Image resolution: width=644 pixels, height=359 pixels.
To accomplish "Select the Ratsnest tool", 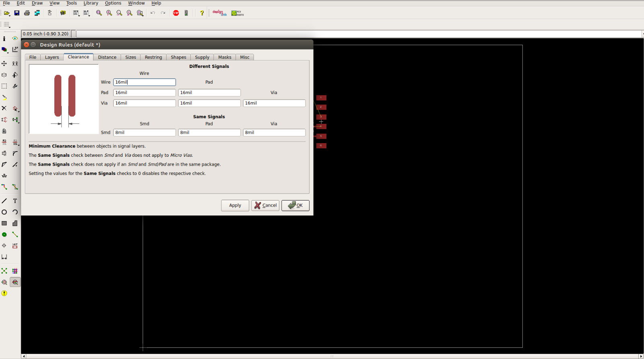I will [4, 271].
